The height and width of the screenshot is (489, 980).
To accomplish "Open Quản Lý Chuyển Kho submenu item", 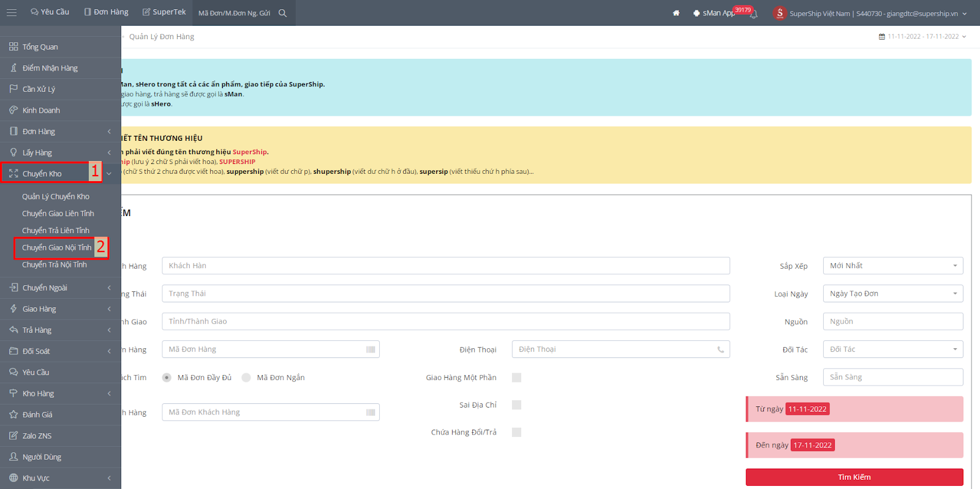I will point(56,196).
